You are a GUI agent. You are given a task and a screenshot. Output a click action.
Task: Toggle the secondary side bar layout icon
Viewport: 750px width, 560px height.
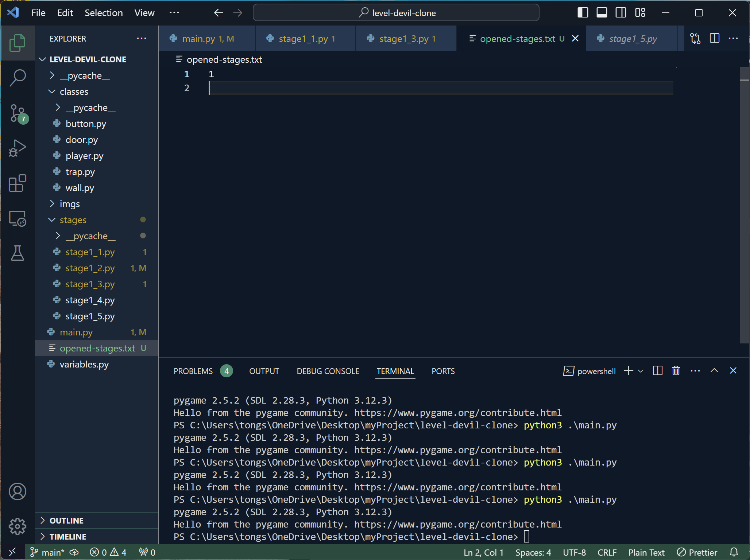[x=621, y=13]
